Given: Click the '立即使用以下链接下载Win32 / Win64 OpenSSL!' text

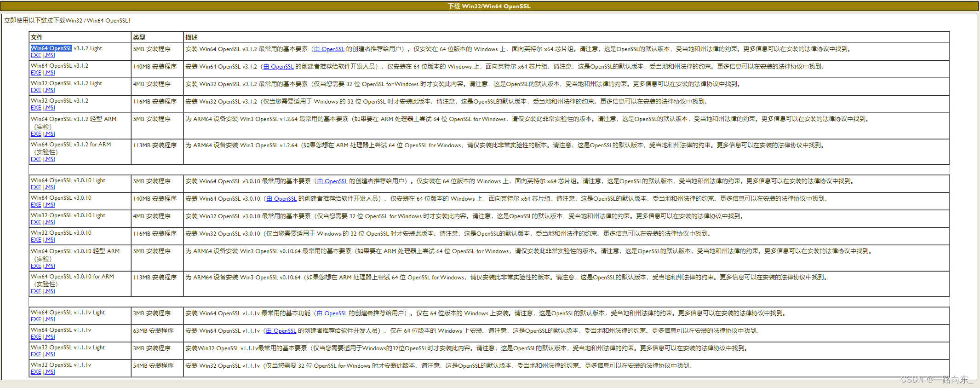Looking at the screenshot, I should click(68, 21).
